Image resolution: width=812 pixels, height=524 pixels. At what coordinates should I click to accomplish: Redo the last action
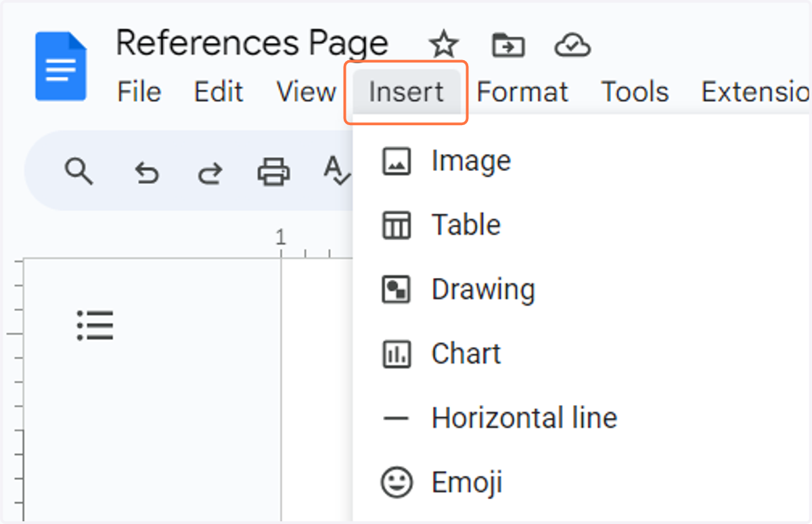210,173
